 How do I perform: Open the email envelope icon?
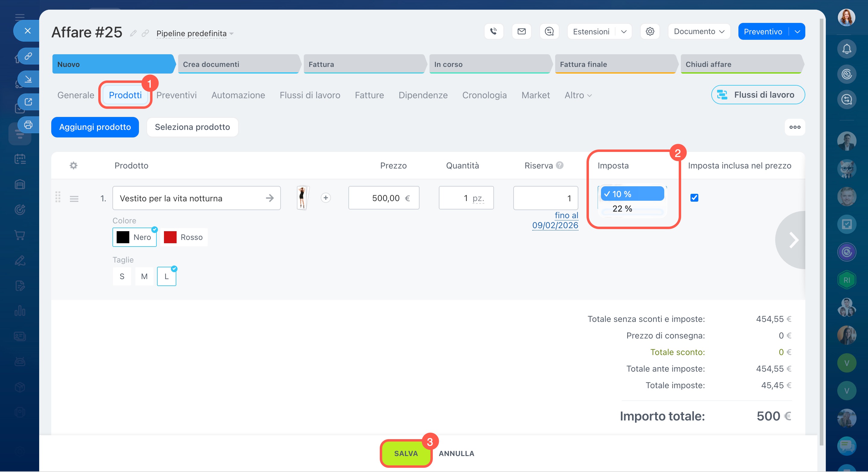521,31
